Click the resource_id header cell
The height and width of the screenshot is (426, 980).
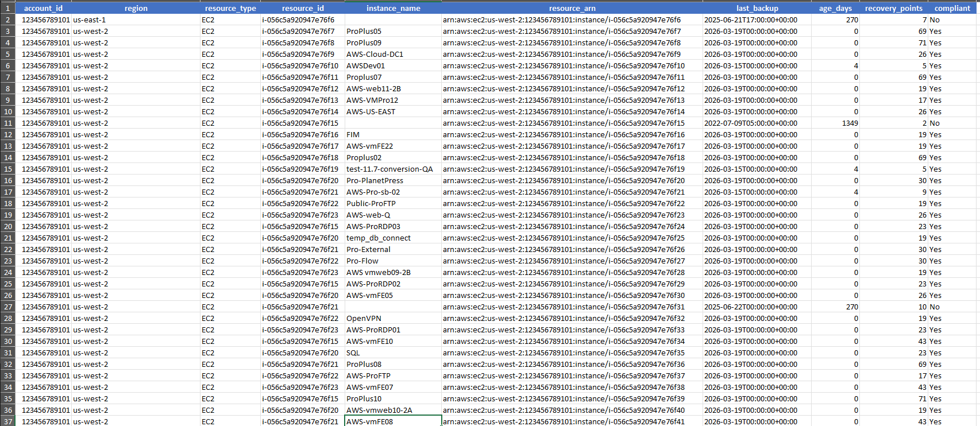pyautogui.click(x=303, y=8)
